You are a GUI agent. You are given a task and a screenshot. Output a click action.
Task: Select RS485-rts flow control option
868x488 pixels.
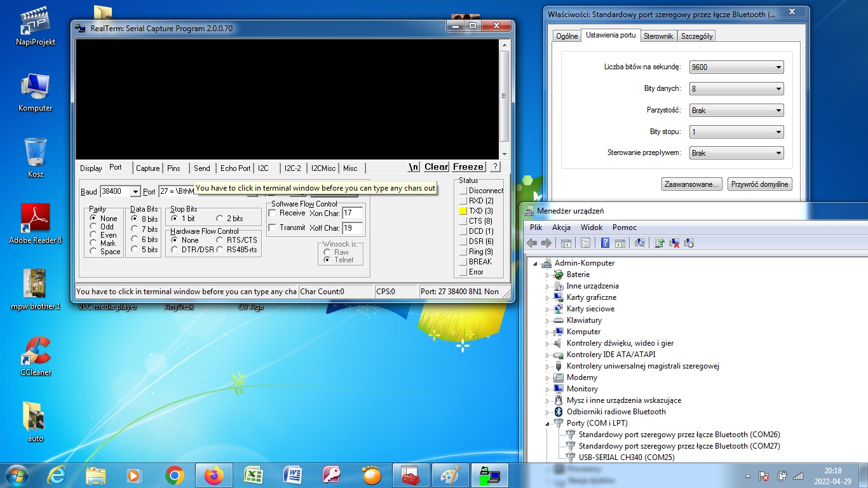(220, 249)
